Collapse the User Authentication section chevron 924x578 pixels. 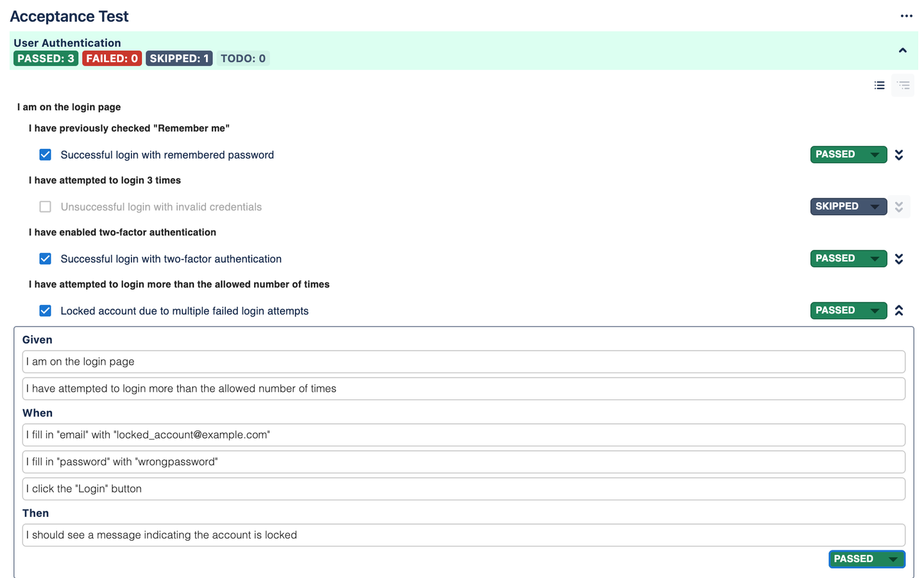[x=903, y=50]
